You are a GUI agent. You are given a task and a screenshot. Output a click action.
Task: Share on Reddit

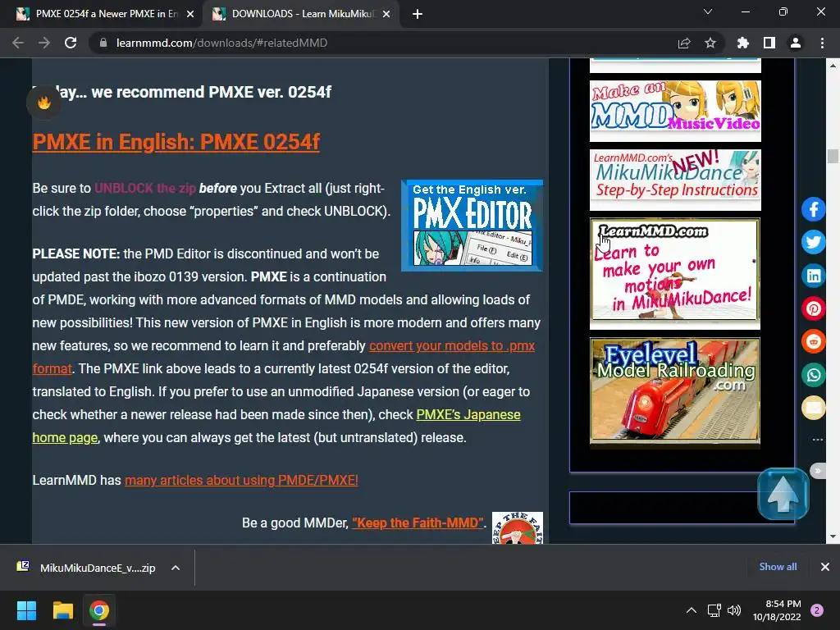(813, 341)
